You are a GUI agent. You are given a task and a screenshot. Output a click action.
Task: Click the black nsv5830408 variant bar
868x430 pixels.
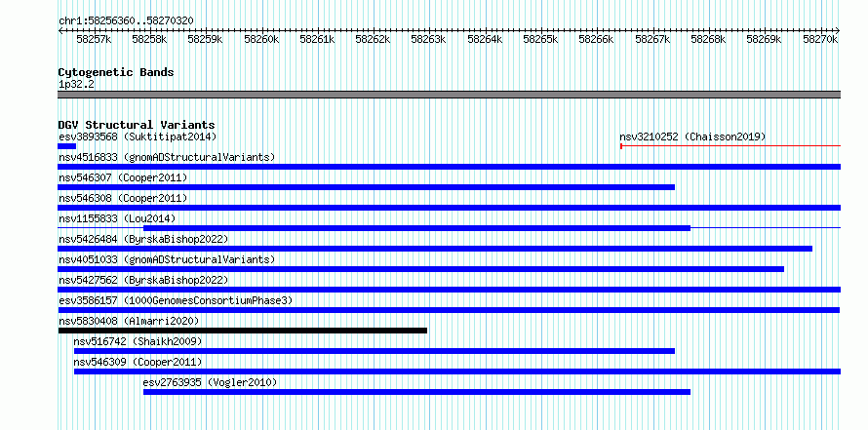click(243, 331)
